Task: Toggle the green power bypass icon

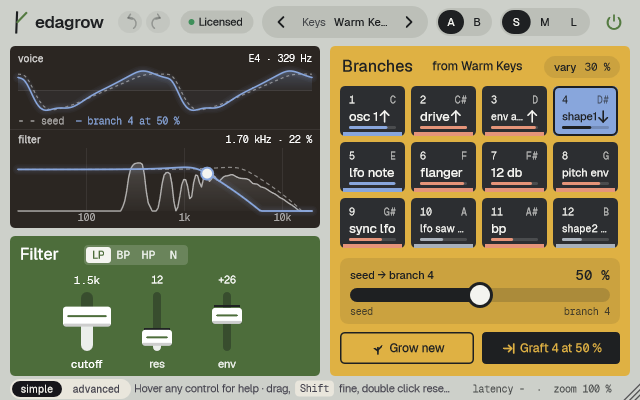Action: click(613, 22)
